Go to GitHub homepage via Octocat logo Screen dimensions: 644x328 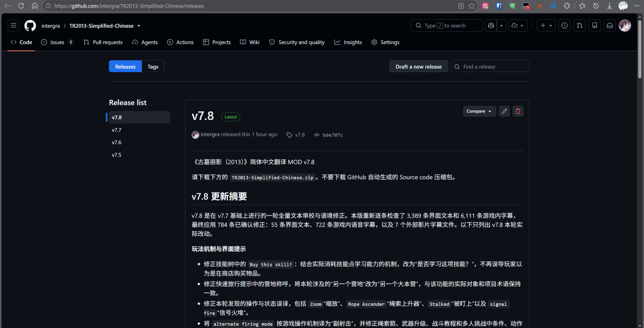(30, 26)
